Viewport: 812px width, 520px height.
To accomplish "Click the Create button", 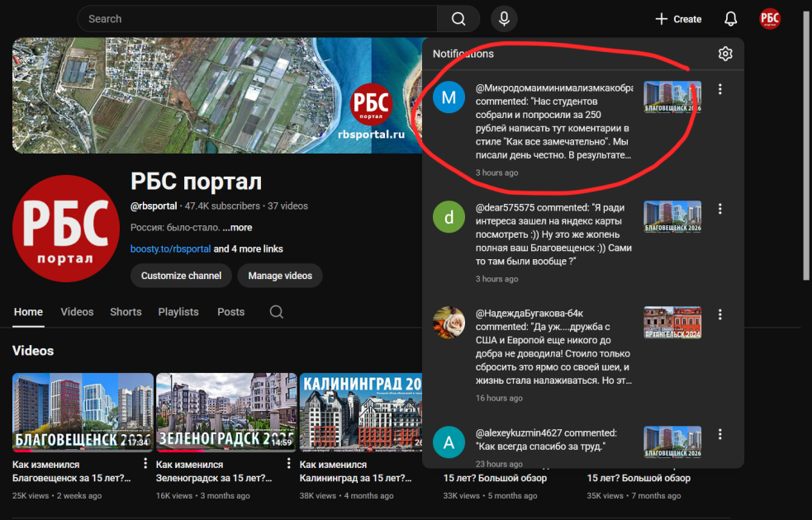I will pos(678,19).
